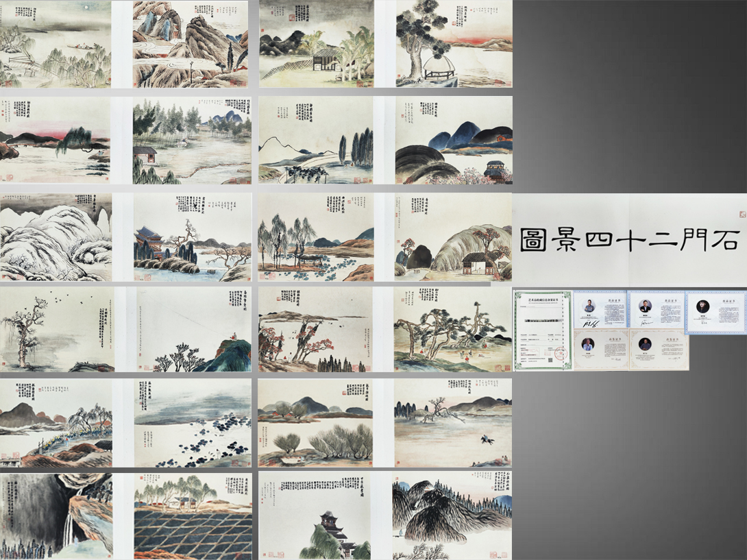
Task: Click the red round stamp on the green certificate
Action: [561, 354]
